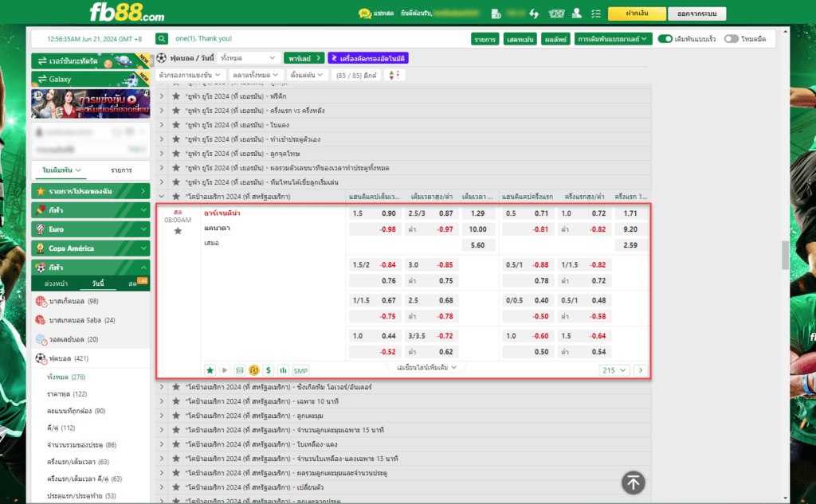Expand เอเชียนไลน์เพิ่มเติม additional lines
Viewport: 816px width, 504px height.
point(426,367)
